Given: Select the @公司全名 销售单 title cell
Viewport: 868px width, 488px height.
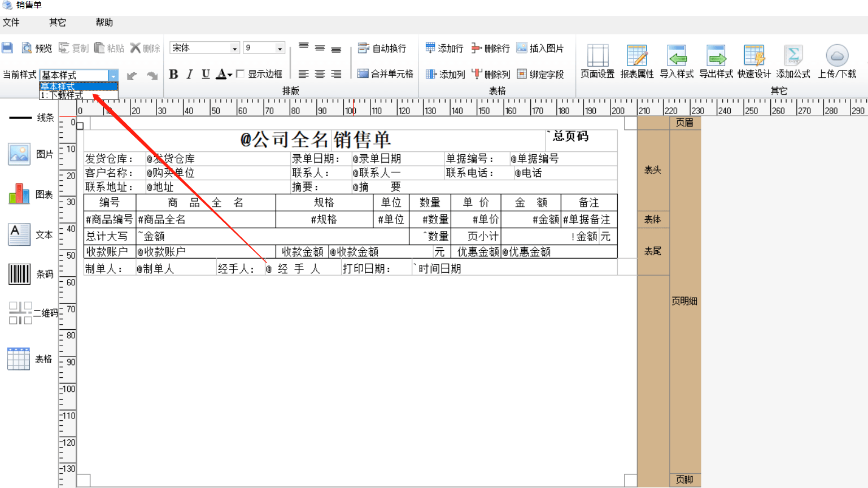Looking at the screenshot, I should tap(315, 140).
